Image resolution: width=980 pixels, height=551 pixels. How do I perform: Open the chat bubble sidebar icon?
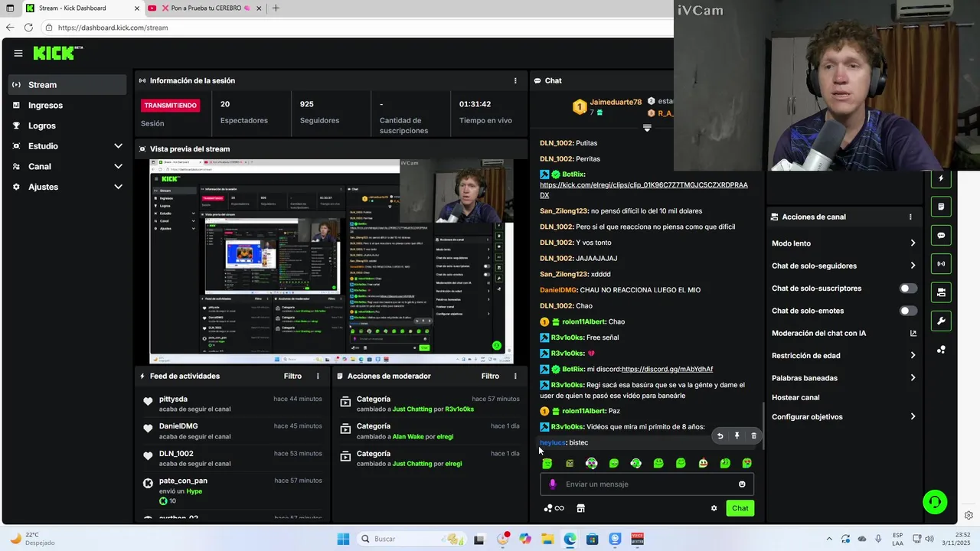tap(941, 235)
